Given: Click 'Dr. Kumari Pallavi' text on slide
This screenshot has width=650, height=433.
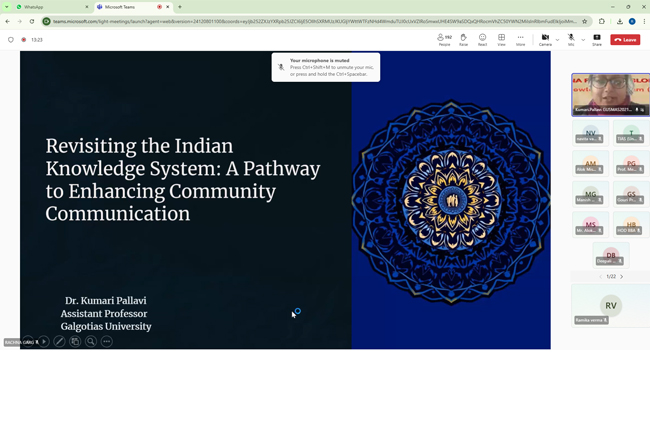Looking at the screenshot, I should pos(106,300).
